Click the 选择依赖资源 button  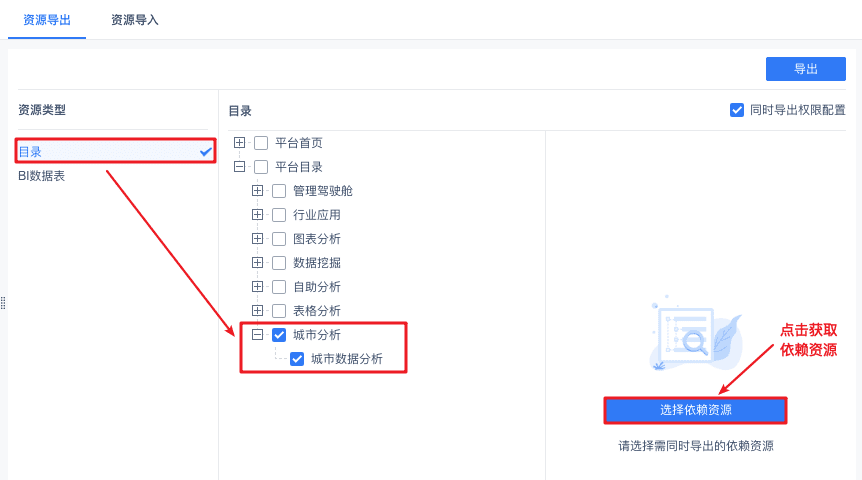click(695, 410)
